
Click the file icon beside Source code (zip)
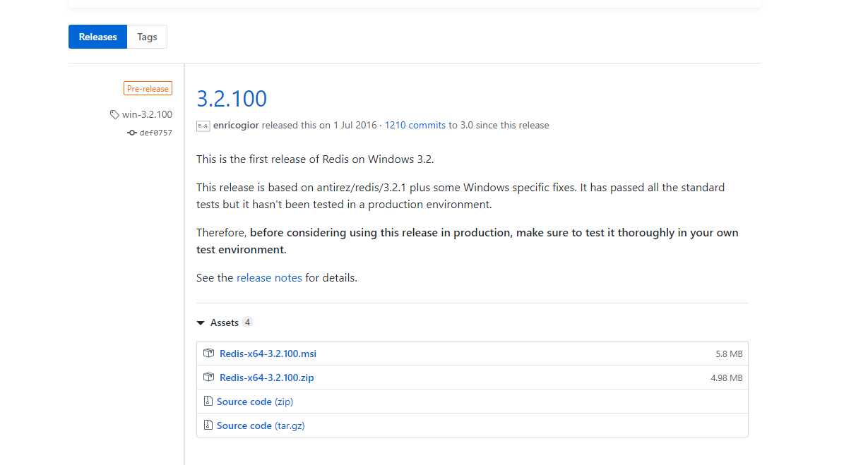(x=208, y=401)
